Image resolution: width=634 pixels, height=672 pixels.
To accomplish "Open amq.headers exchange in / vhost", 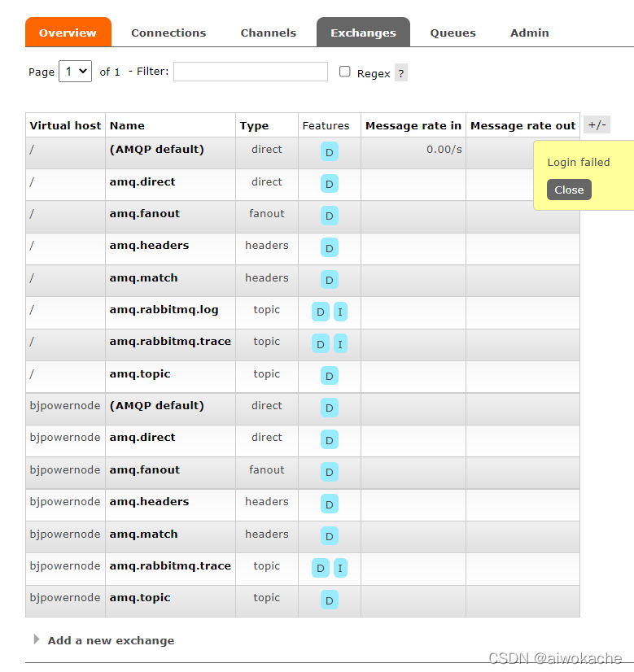I will [149, 245].
